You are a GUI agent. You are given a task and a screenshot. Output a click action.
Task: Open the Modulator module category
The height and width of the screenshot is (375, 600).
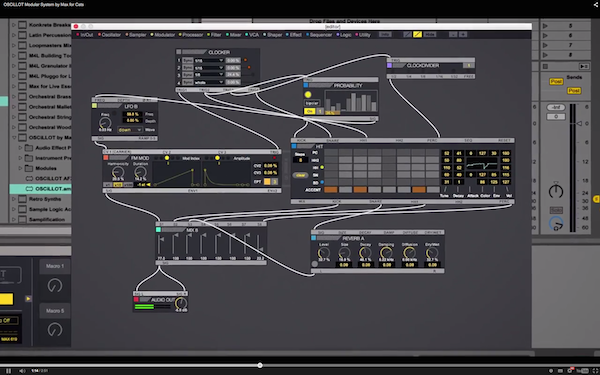pos(163,35)
